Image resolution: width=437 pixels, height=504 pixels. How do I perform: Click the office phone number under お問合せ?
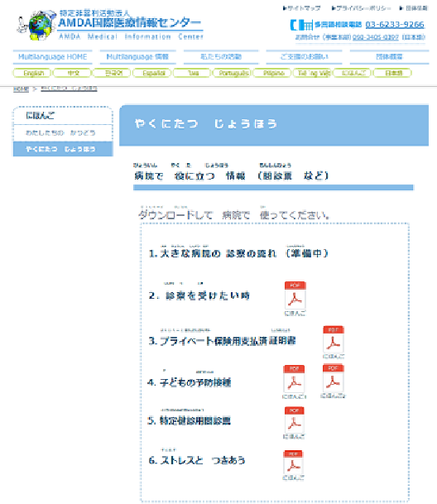pyautogui.click(x=376, y=37)
